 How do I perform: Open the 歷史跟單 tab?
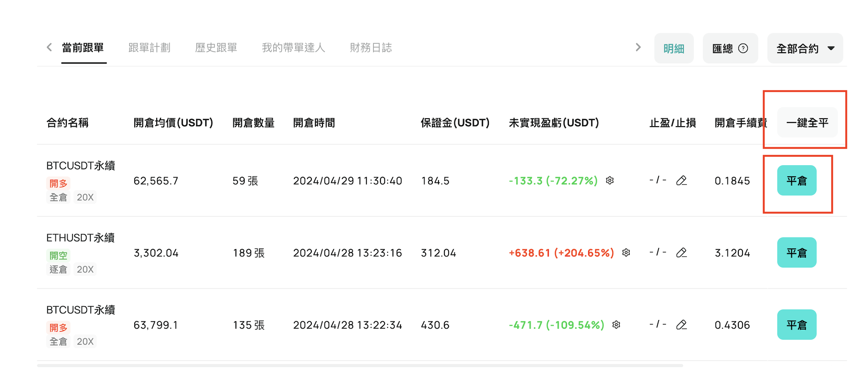(216, 48)
